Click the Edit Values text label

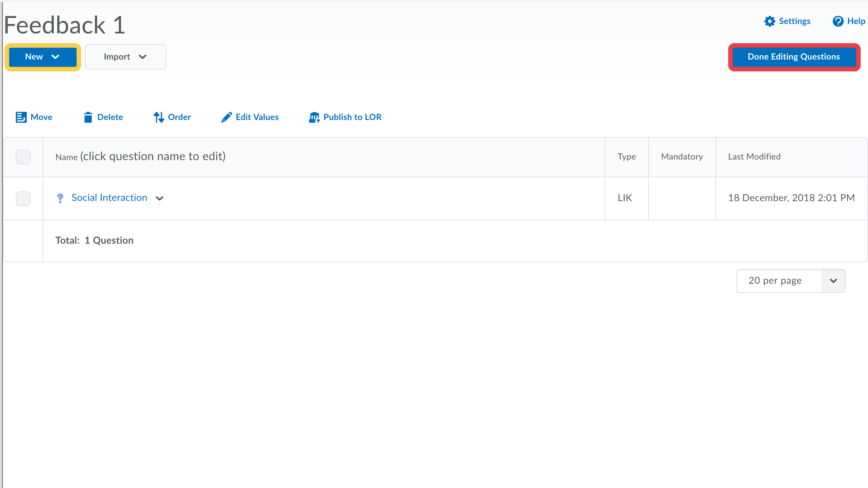pyautogui.click(x=257, y=117)
